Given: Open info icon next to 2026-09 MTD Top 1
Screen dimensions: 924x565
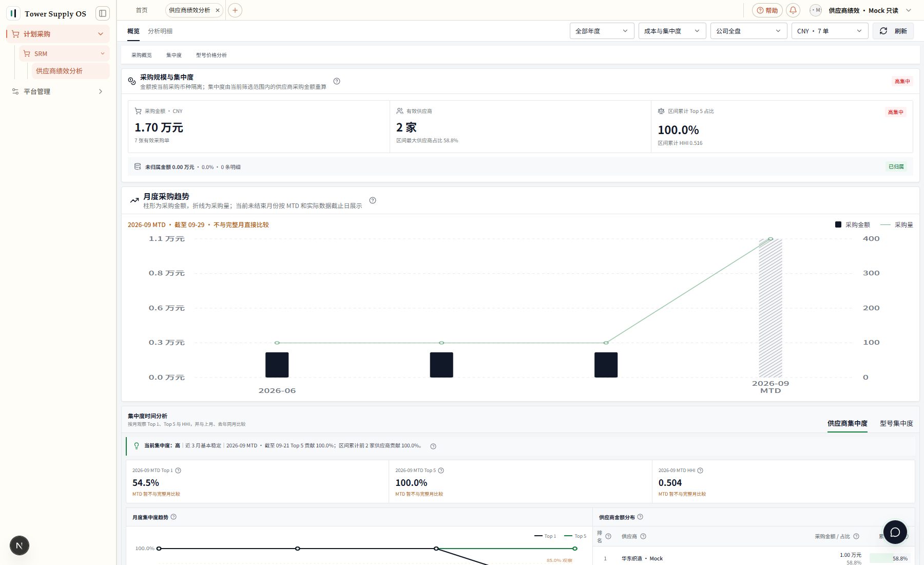Looking at the screenshot, I should coord(178,470).
